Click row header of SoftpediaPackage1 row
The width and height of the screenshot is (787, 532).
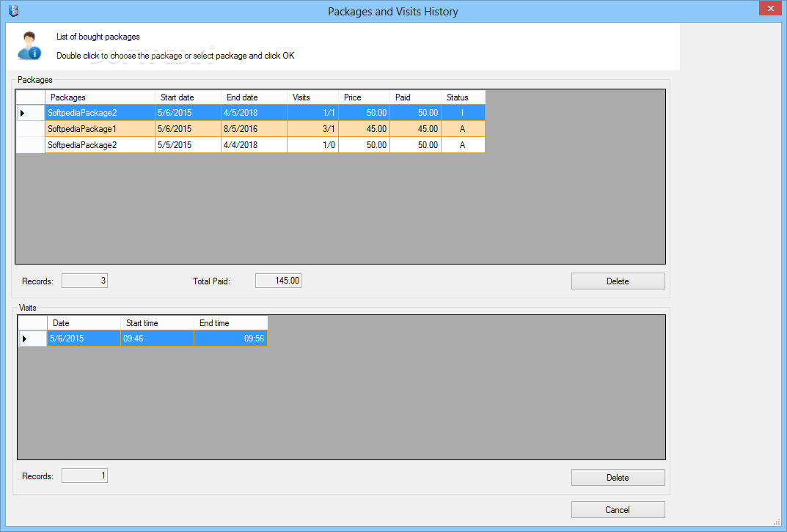point(30,129)
